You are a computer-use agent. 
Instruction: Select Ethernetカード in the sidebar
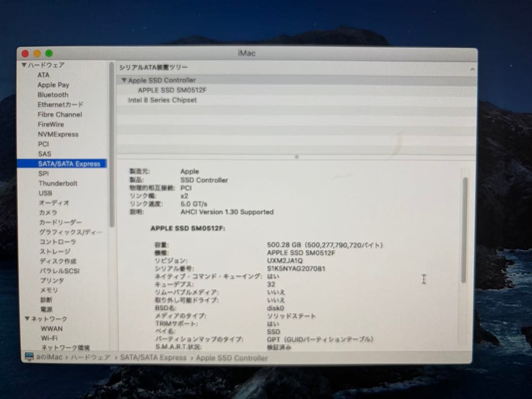[x=61, y=104]
